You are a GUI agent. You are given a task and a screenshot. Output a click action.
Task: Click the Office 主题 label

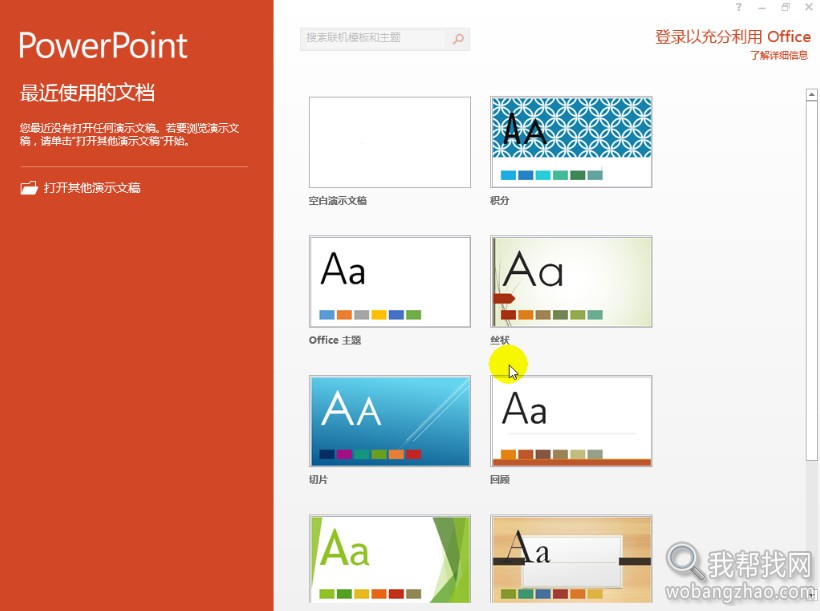pyautogui.click(x=335, y=341)
